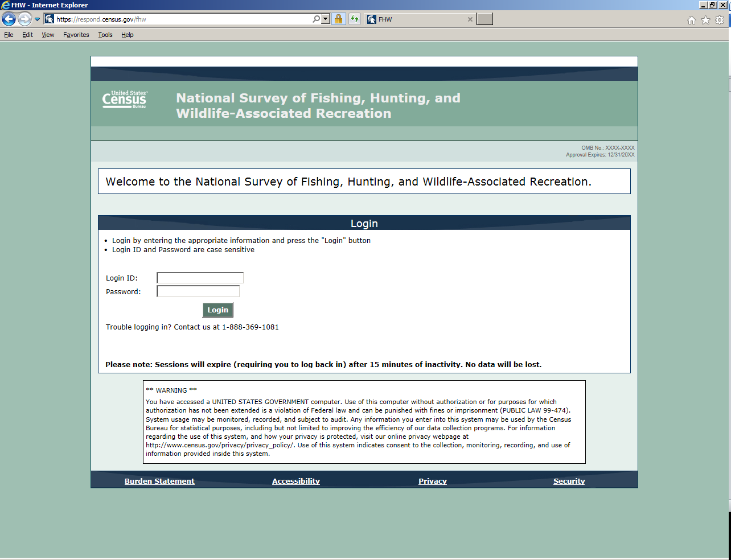Screen dimensions: 731x560
Task: Click the refresh page icon
Action: (x=355, y=19)
